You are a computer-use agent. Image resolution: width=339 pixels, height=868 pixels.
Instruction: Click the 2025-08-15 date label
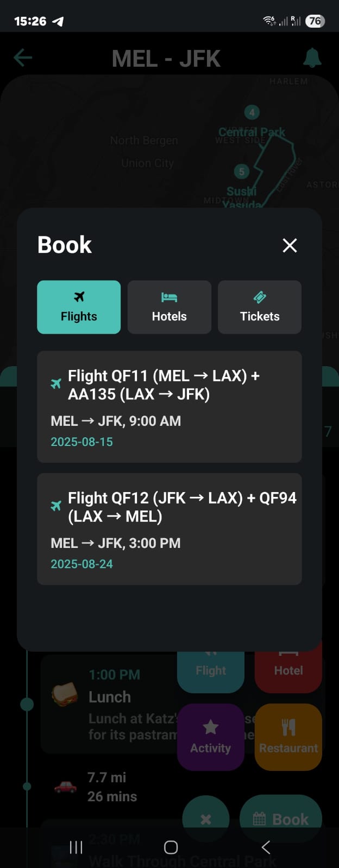pyautogui.click(x=82, y=442)
